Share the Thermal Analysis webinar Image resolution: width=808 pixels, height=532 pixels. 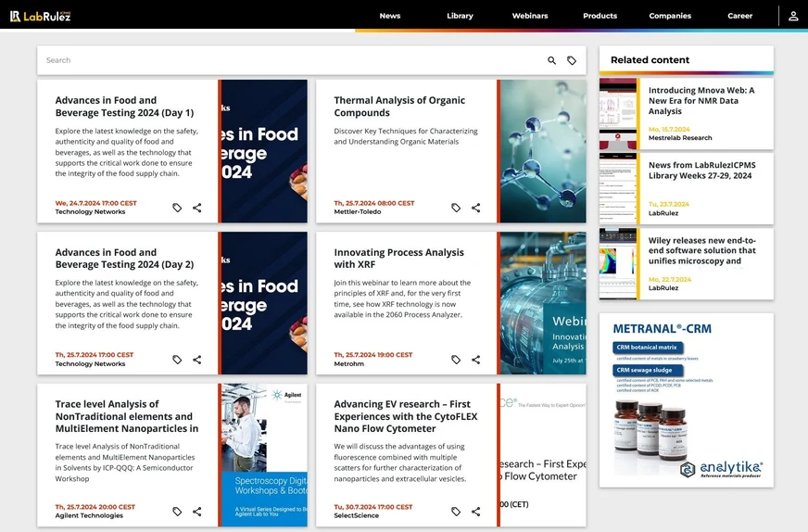point(475,208)
